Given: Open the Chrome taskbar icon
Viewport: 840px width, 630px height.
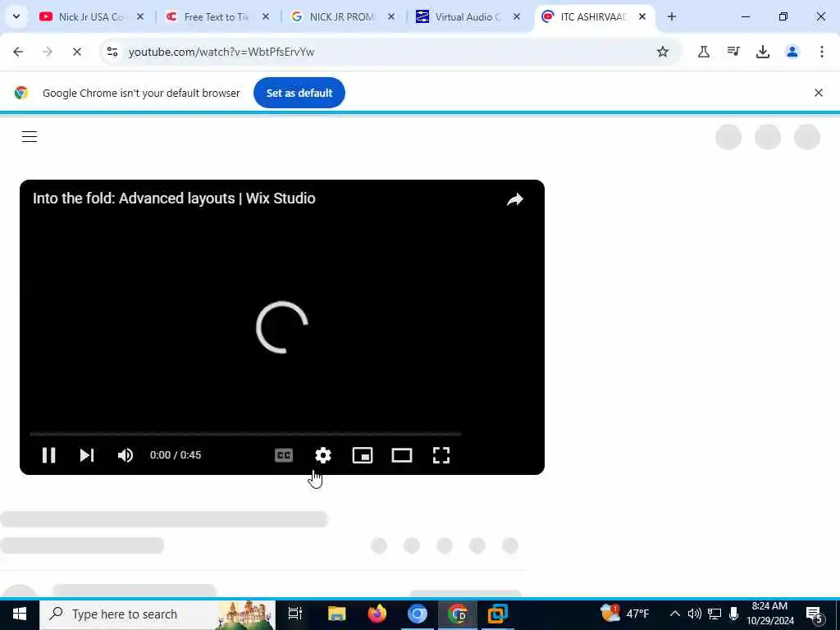Looking at the screenshot, I should [458, 614].
